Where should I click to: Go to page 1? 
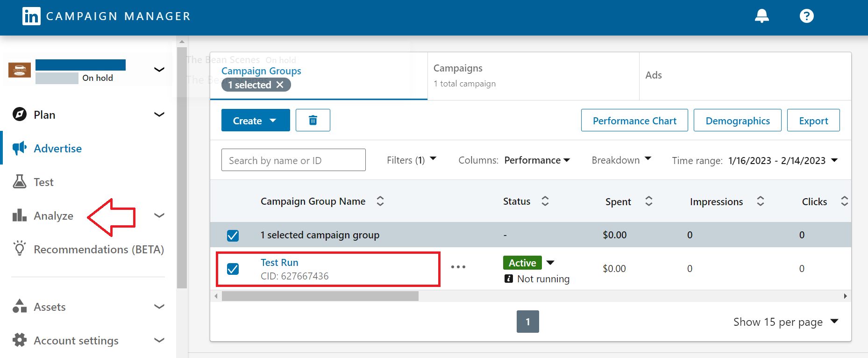coord(528,322)
